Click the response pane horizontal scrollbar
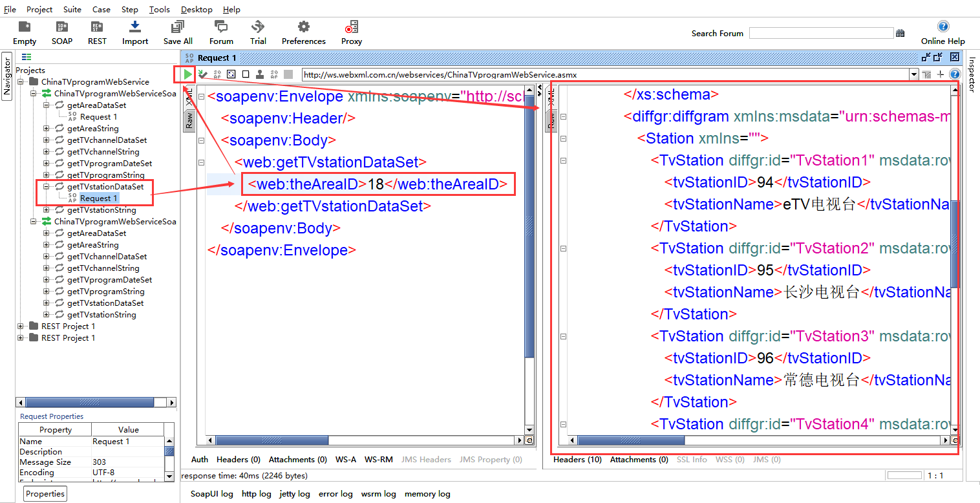The width and height of the screenshot is (980, 503). 630,440
